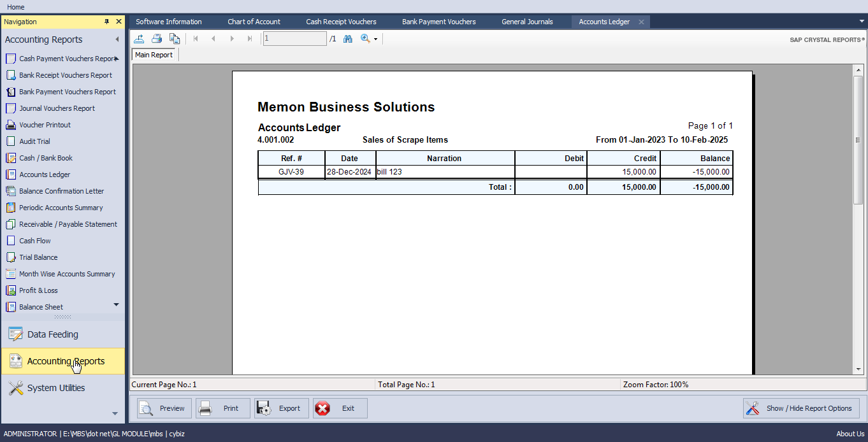The height and width of the screenshot is (442, 868).
Task: Switch to Software Information tab
Action: pos(169,22)
